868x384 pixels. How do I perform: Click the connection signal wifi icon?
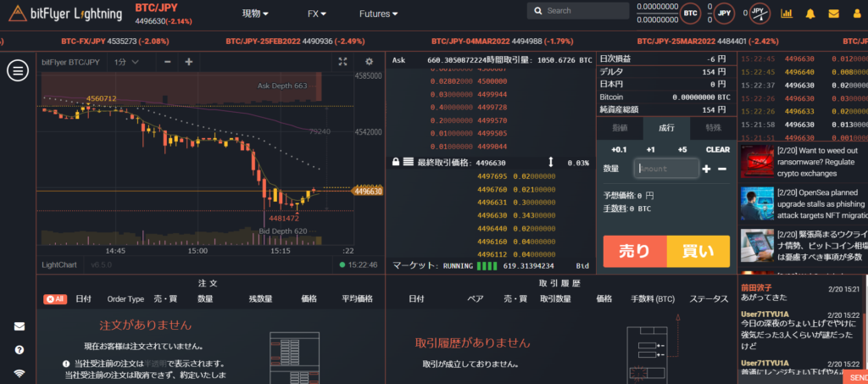tap(19, 374)
